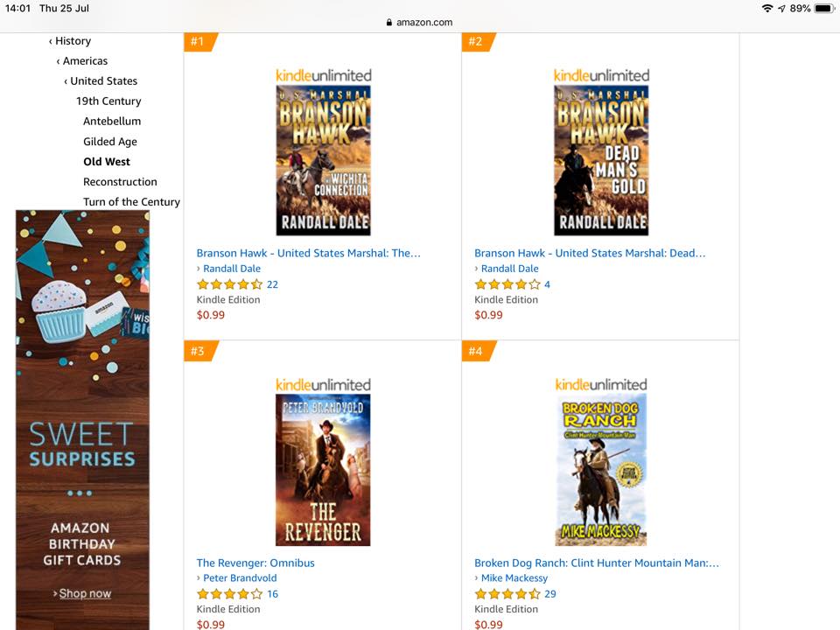Select Turn of the Century subcategory
The image size is (840, 630).
(x=131, y=202)
